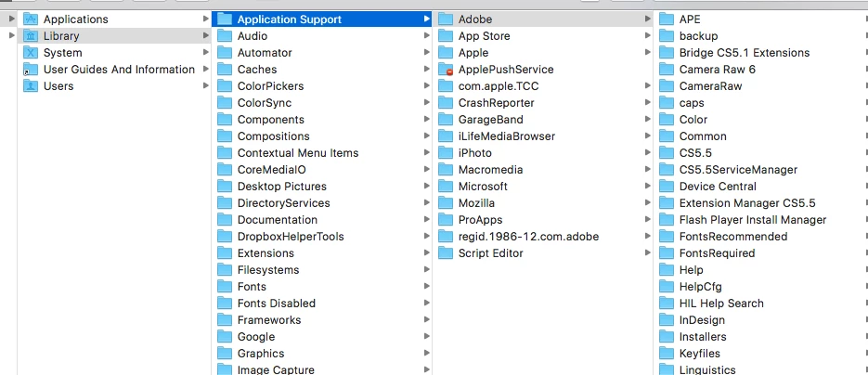
Task: Click the Automator folder icon
Action: (x=225, y=53)
